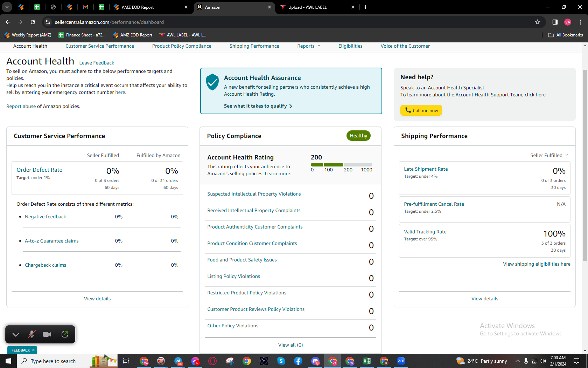The image size is (588, 368).
Task: Open browser side panel icon
Action: [555, 22]
